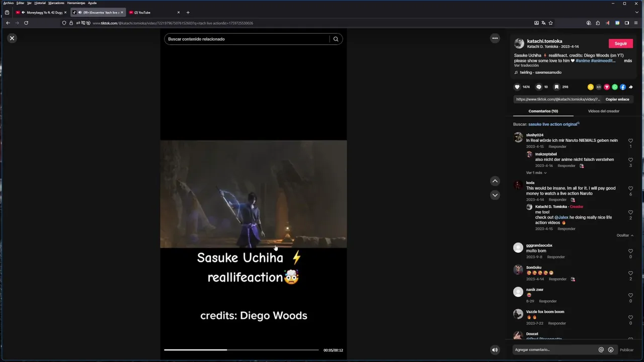The image size is (644, 362).
Task: Toggle the browser sidebar icon
Action: pyautogui.click(x=627, y=23)
